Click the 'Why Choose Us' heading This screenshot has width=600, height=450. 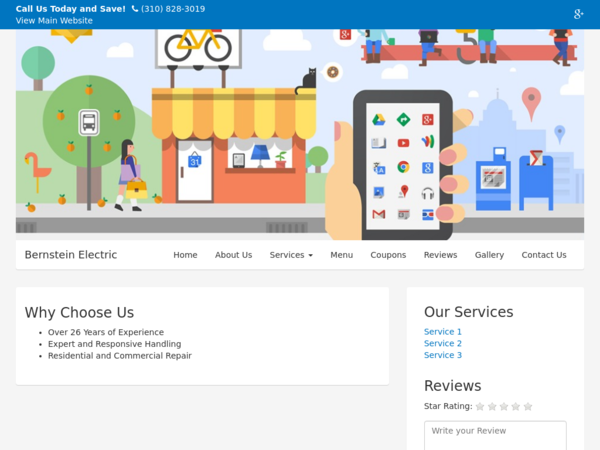[79, 312]
